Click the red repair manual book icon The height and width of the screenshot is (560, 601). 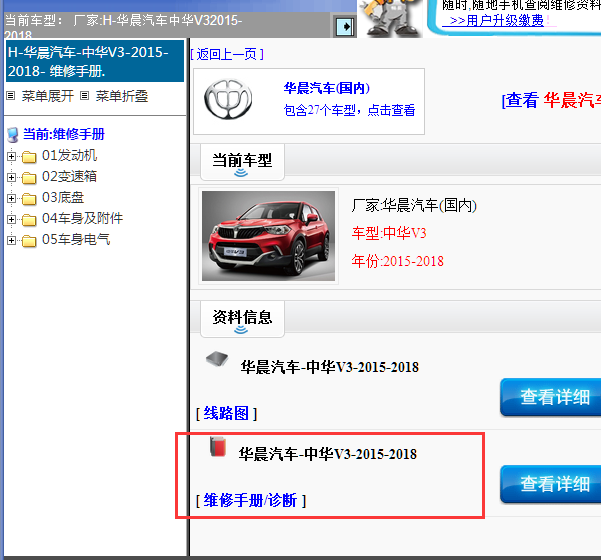pyautogui.click(x=218, y=447)
